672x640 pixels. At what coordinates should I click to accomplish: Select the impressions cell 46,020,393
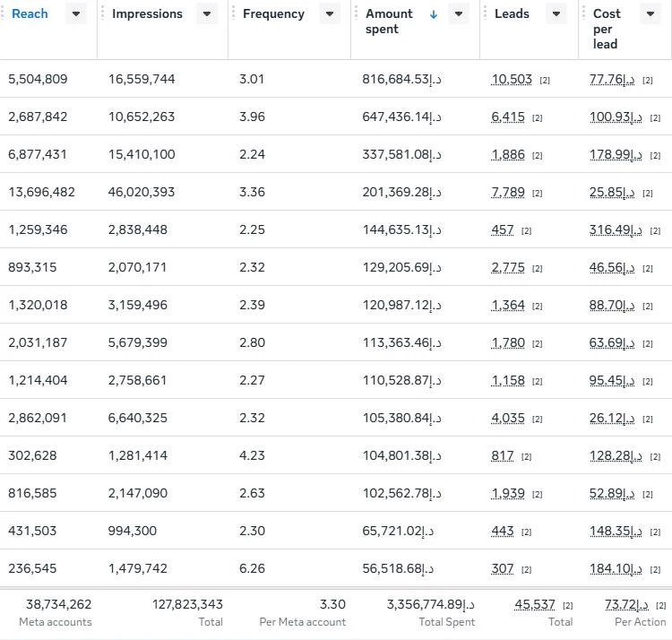coord(142,193)
